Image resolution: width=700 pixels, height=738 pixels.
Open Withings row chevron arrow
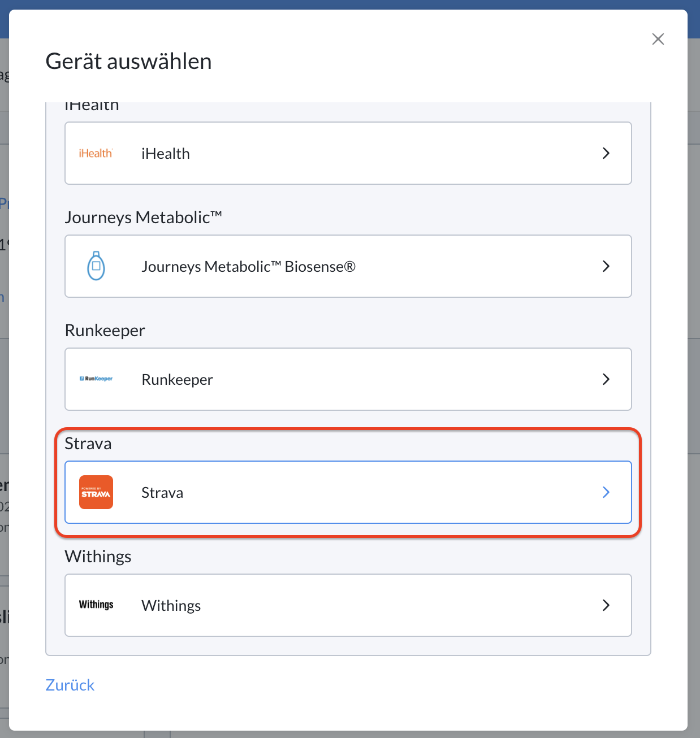[x=606, y=605]
